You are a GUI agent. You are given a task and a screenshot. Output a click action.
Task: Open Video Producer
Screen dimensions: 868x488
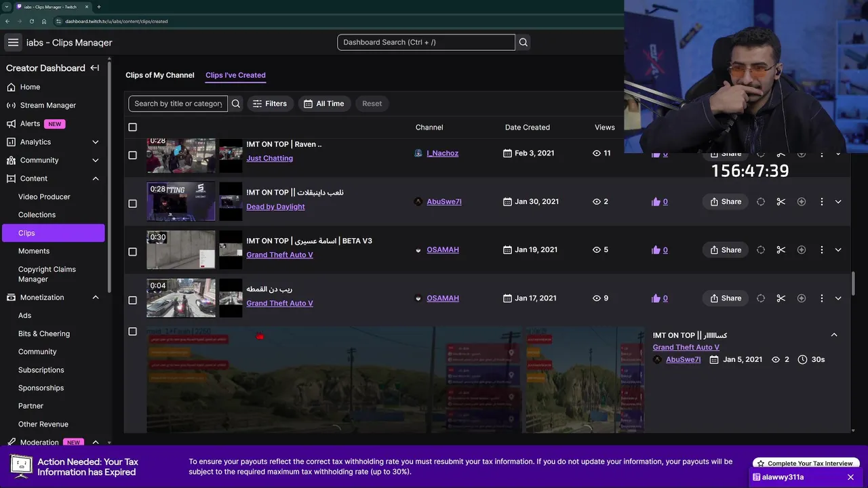point(44,197)
